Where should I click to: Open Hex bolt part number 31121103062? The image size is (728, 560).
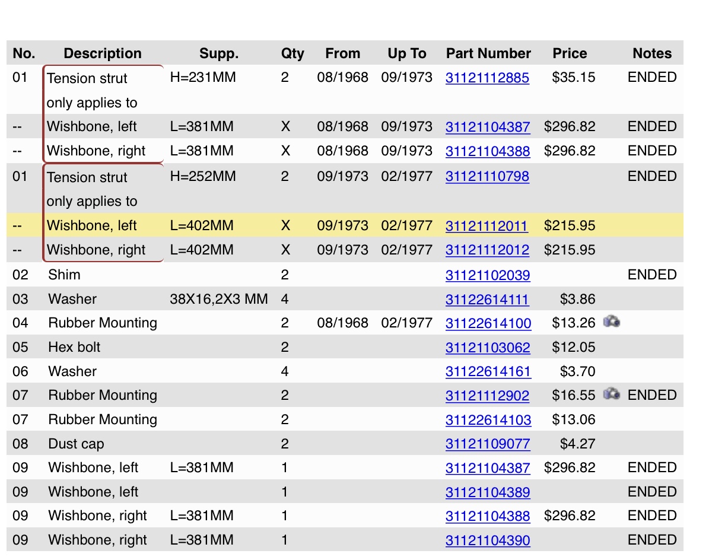(x=488, y=348)
